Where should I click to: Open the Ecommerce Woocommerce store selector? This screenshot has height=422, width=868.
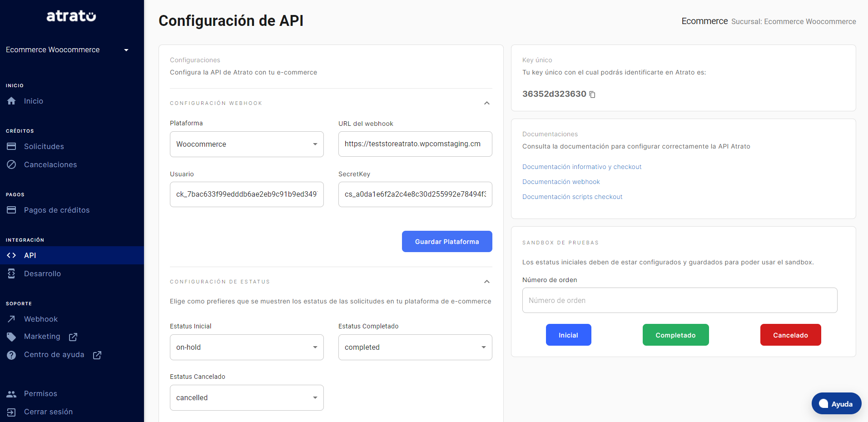click(67, 50)
